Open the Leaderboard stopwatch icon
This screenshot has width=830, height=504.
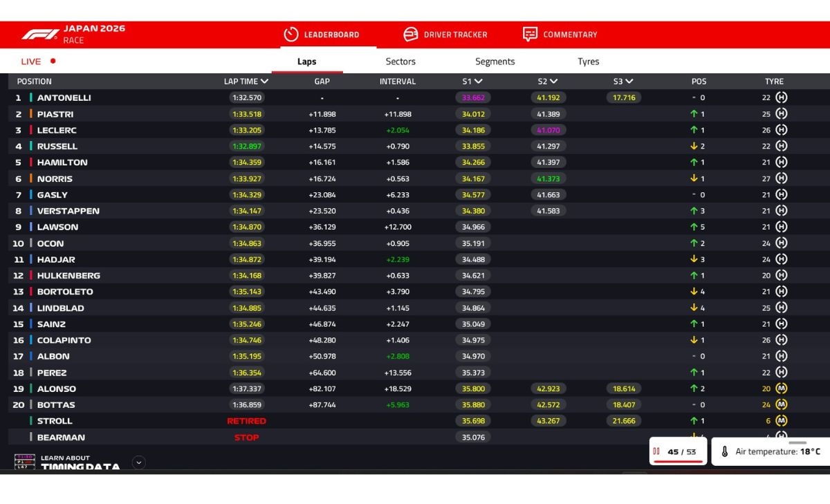click(291, 35)
